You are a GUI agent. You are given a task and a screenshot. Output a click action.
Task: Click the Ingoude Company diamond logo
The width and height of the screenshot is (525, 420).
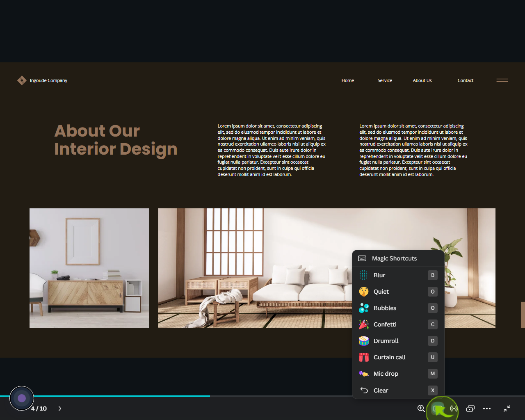pos(22,80)
